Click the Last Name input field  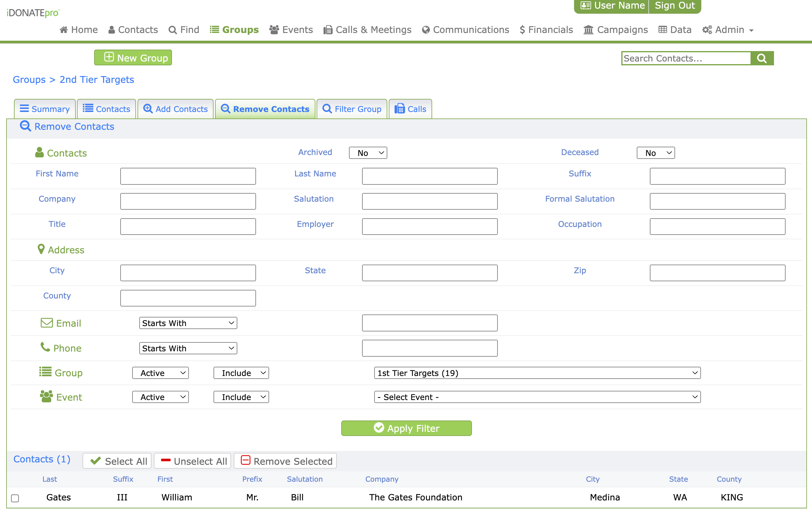click(x=429, y=176)
